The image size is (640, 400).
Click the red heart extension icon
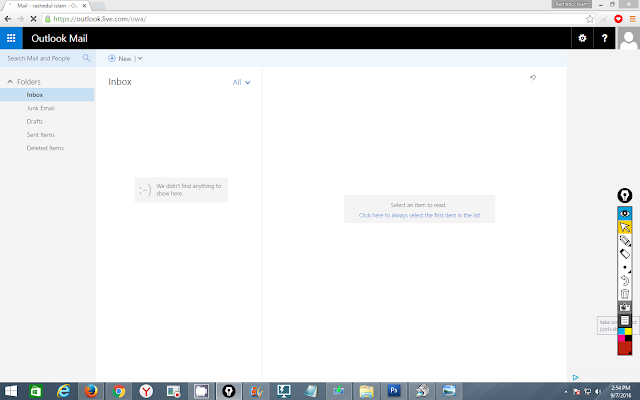pyautogui.click(x=618, y=19)
